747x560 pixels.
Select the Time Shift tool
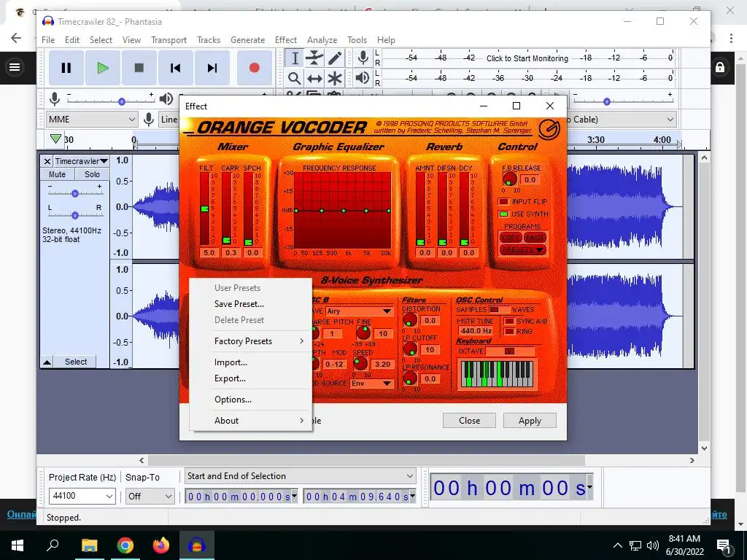pyautogui.click(x=314, y=78)
